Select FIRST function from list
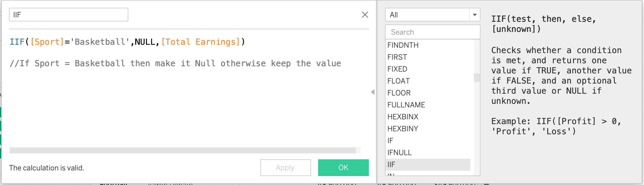Screen dimensions: 644x185 [x=397, y=57]
